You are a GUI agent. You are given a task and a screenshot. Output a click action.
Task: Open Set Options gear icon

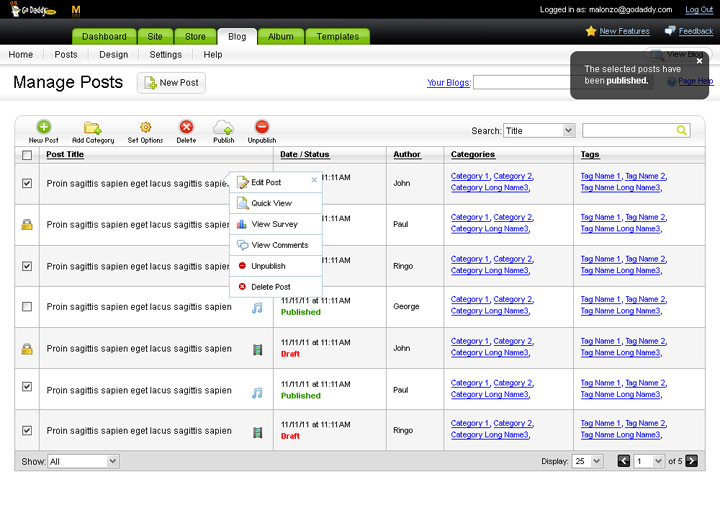click(145, 127)
